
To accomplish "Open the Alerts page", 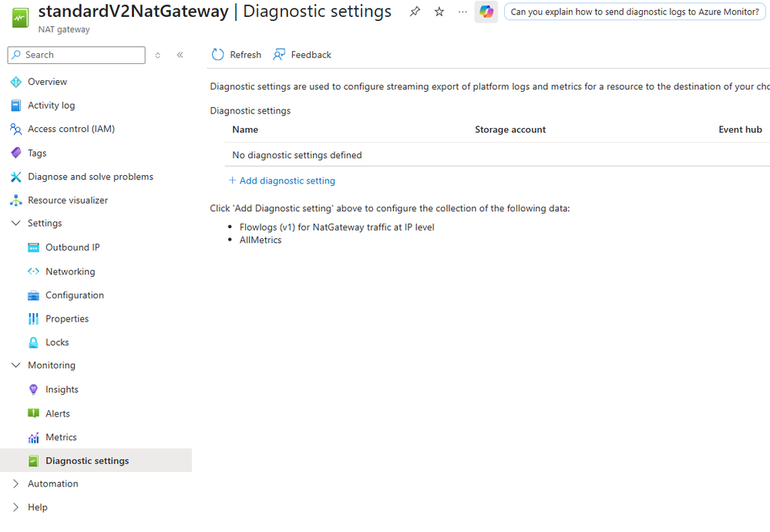I will 58,413.
